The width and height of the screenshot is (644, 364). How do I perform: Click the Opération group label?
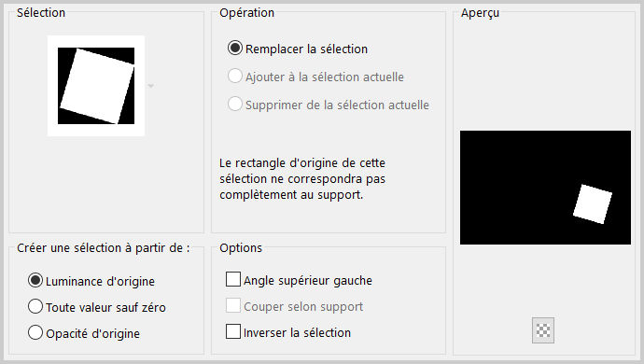(246, 13)
